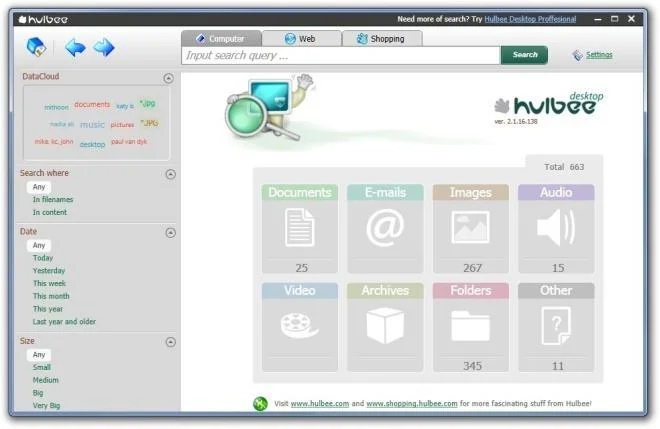The height and width of the screenshot is (429, 660).
Task: Choose 'This week' date filter
Action: [49, 283]
